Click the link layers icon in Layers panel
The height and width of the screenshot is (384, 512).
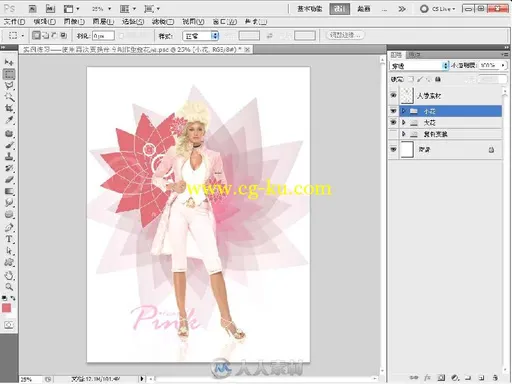point(414,378)
